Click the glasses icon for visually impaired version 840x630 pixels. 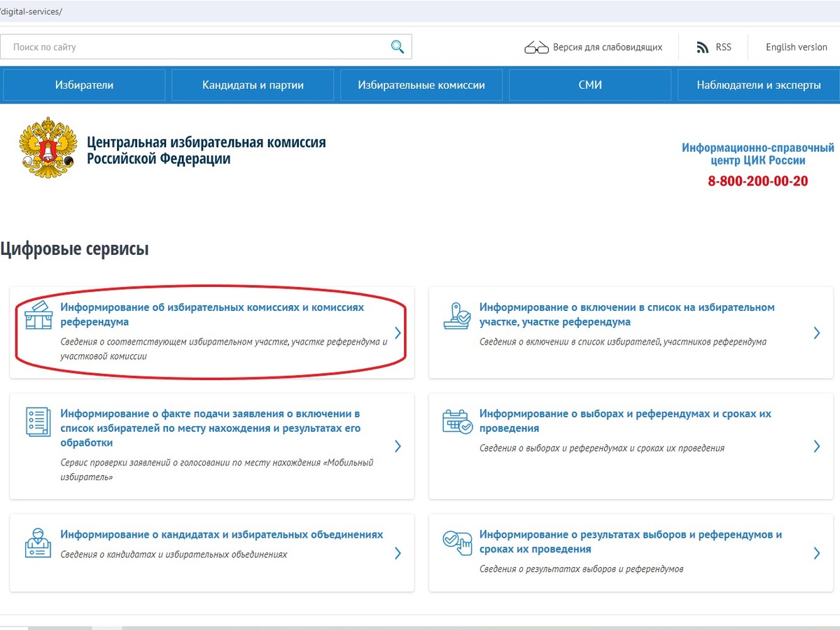pyautogui.click(x=536, y=48)
